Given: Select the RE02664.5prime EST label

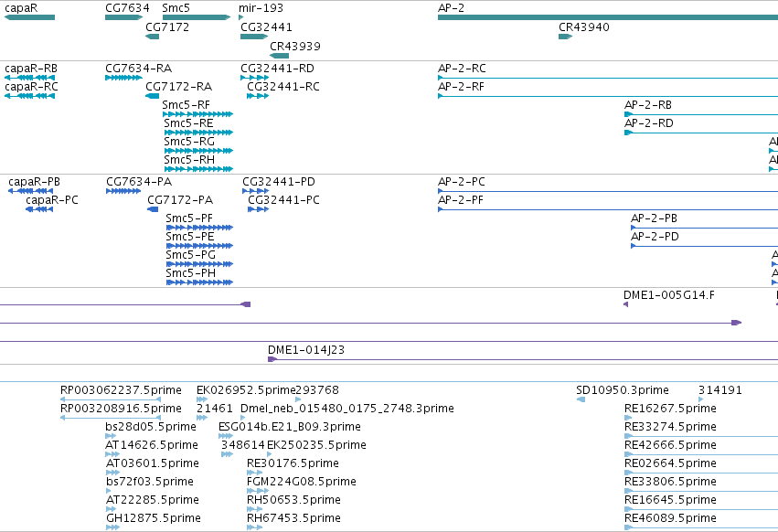Looking at the screenshot, I should click(x=670, y=463).
